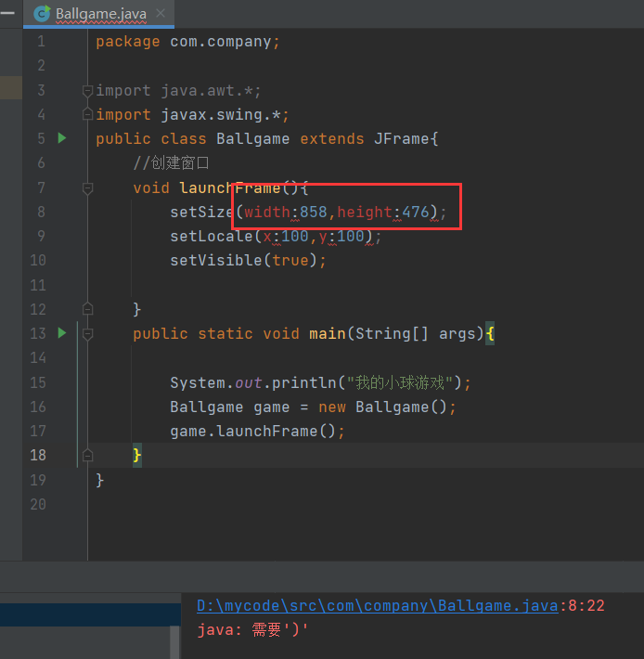Collapse the import block at line 3
The height and width of the screenshot is (659, 644).
pos(87,91)
